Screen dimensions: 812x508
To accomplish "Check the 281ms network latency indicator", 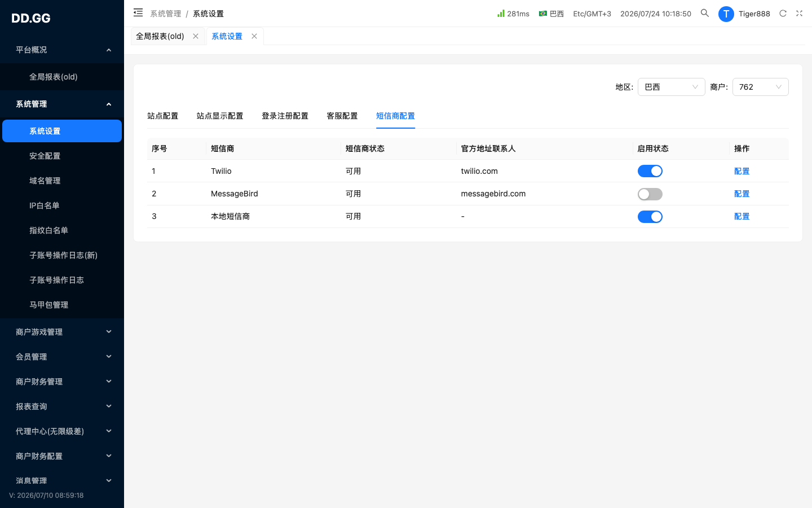I will click(513, 14).
